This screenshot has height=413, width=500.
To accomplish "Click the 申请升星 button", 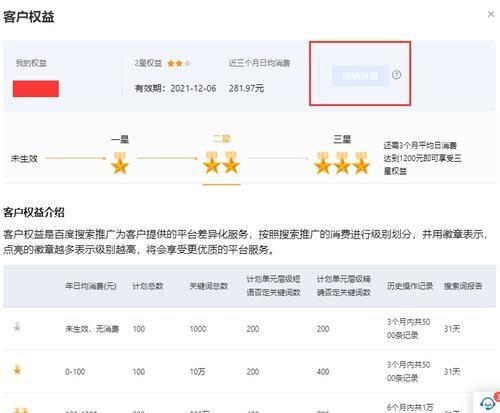I will 360,76.
